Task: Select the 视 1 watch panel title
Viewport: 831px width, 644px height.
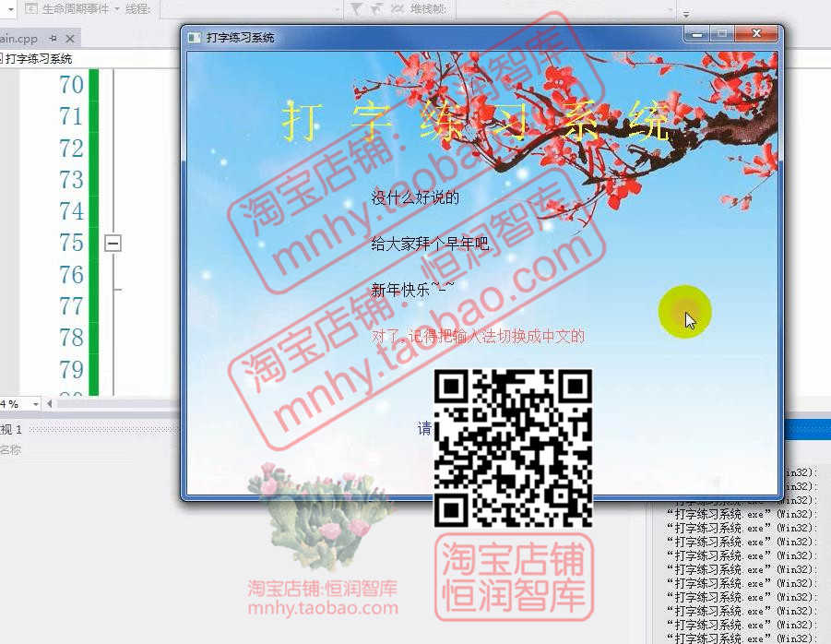Action: tap(11, 429)
